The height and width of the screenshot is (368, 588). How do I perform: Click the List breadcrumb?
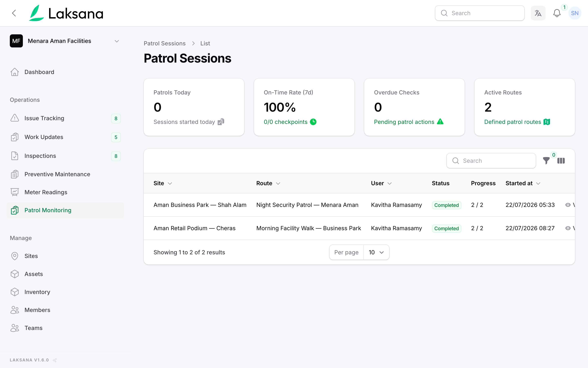pyautogui.click(x=205, y=43)
